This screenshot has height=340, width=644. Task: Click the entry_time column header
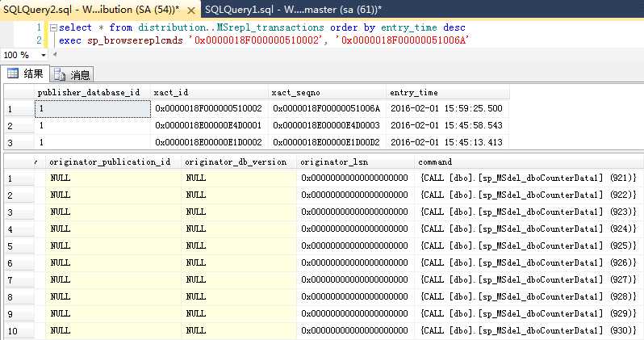(x=448, y=93)
